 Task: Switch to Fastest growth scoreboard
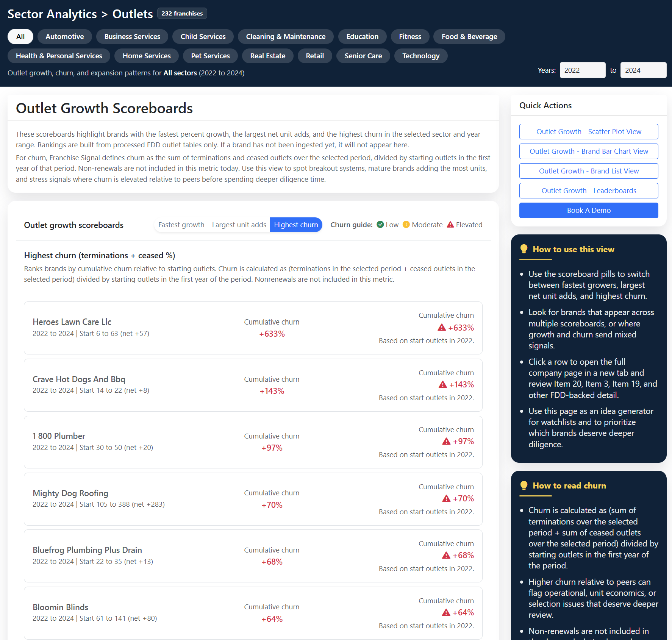[x=181, y=225]
